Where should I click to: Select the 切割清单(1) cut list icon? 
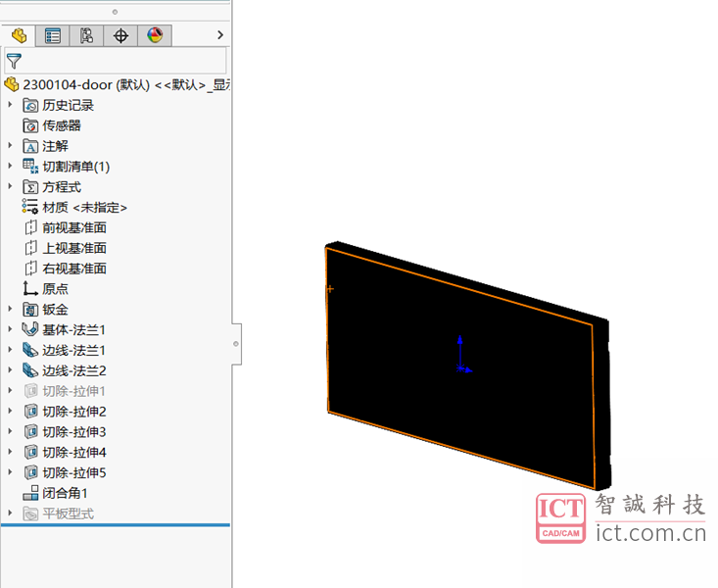coord(30,167)
